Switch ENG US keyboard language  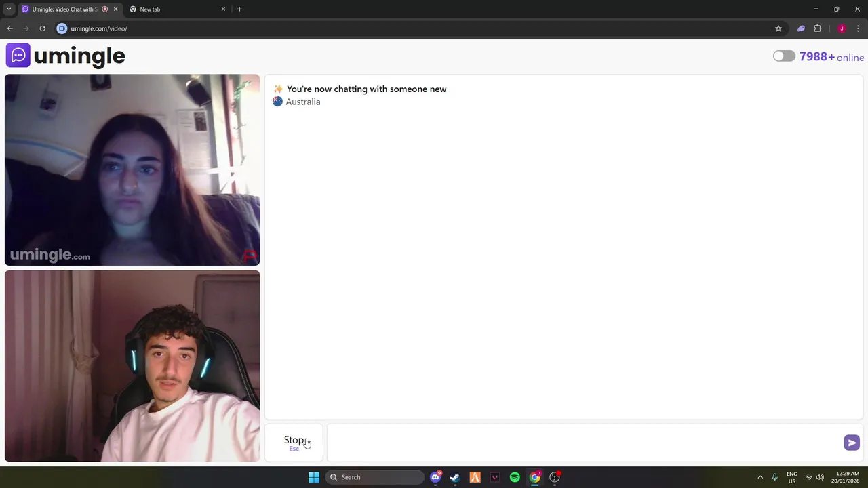[791, 477]
